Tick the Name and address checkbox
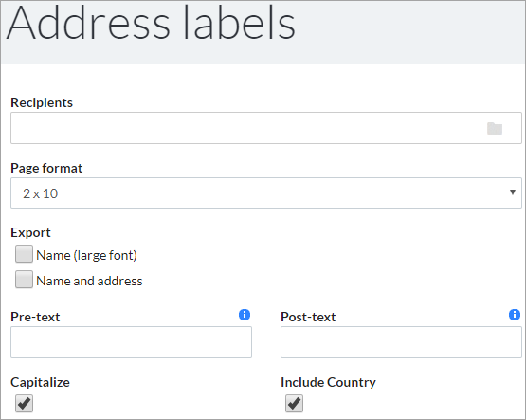The width and height of the screenshot is (526, 420). click(24, 280)
